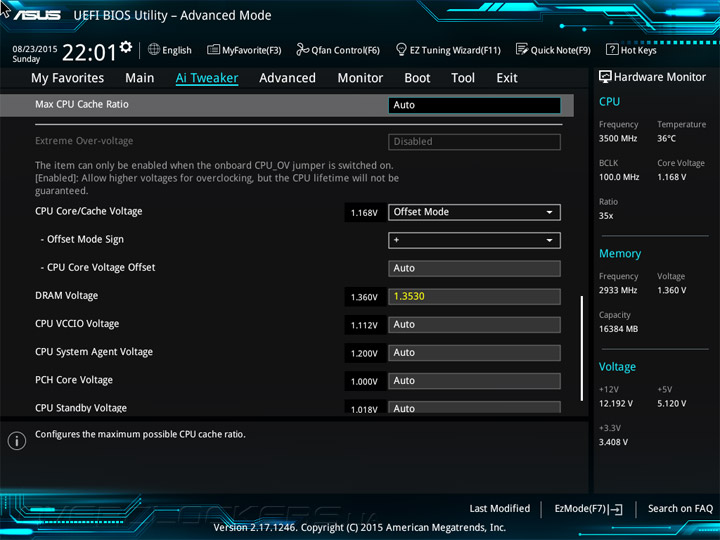Open the Monitor tab

360,78
